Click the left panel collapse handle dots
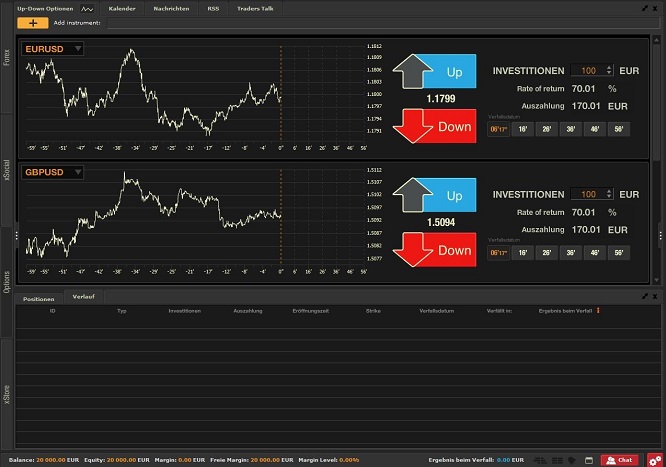 pos(16,235)
